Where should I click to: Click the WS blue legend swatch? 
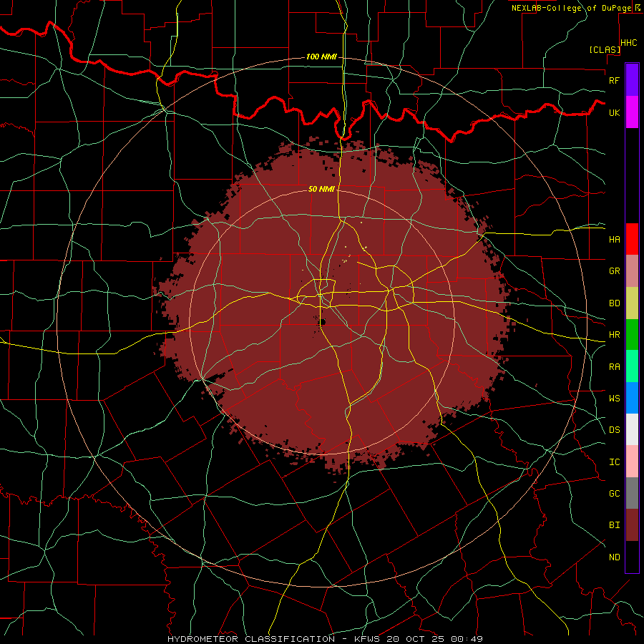(632, 398)
